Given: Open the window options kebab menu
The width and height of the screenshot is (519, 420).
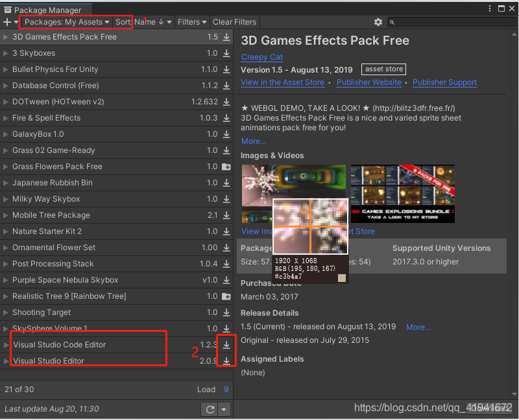Looking at the screenshot, I should point(490,8).
